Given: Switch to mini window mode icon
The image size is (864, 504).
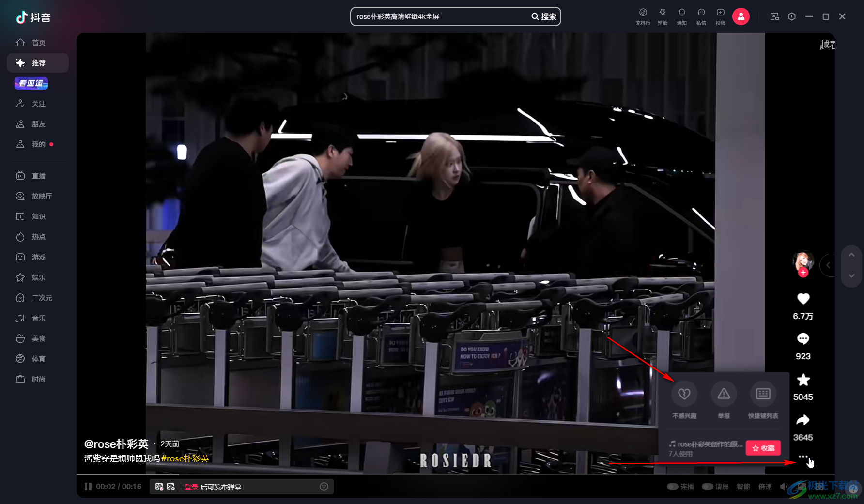Looking at the screenshot, I should pyautogui.click(x=774, y=16).
